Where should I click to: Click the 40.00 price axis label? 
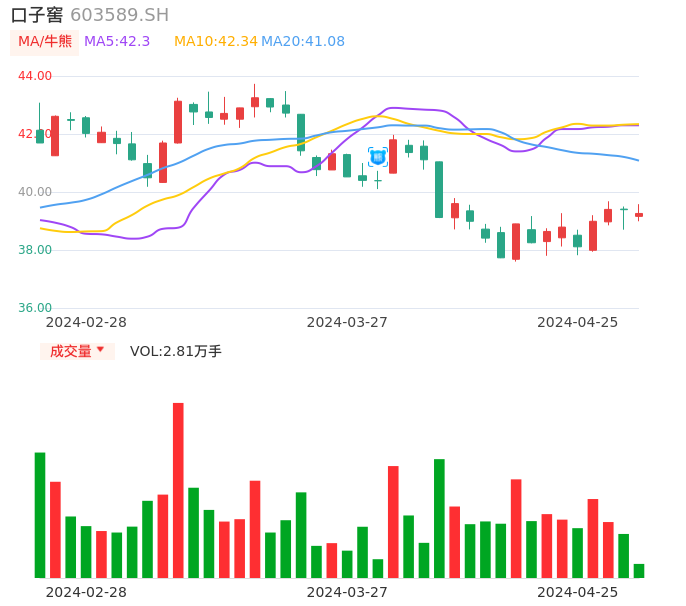click(x=35, y=192)
